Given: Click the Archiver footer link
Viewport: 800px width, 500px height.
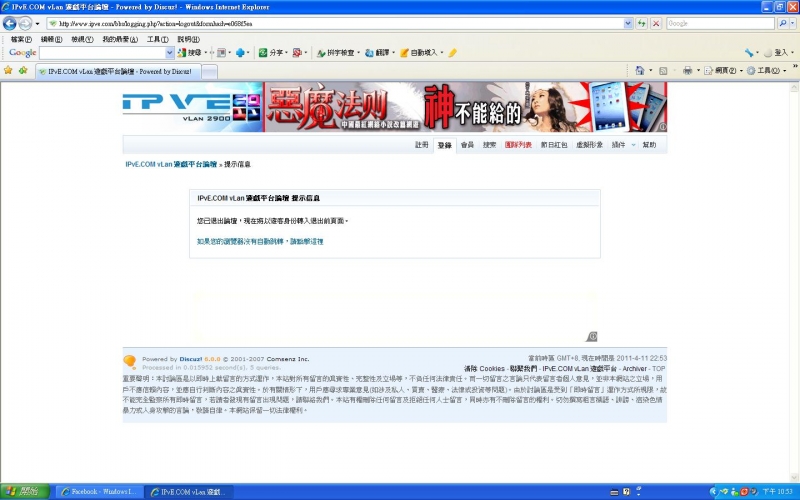Looking at the screenshot, I should click(x=634, y=368).
